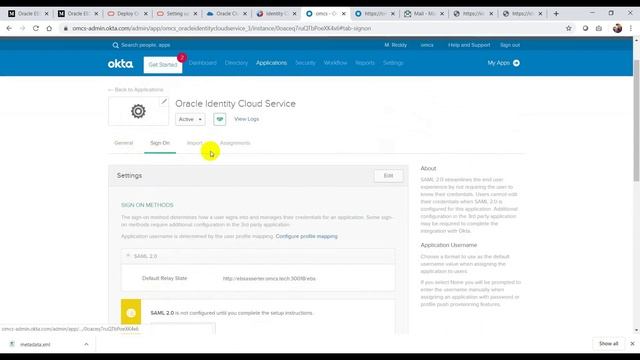Image resolution: width=640 pixels, height=360 pixels.
Task: Collapse the SAML 2.0 section caret
Action: tap(128, 256)
